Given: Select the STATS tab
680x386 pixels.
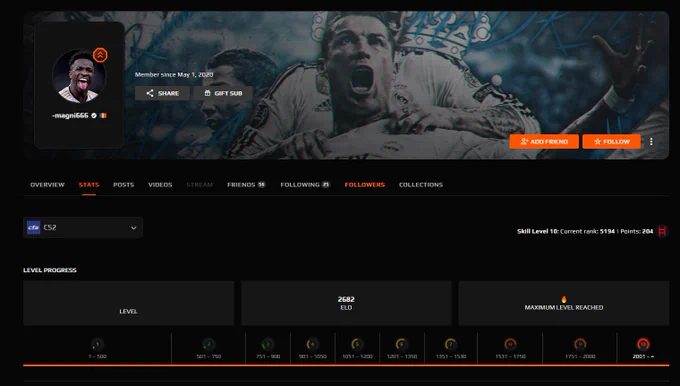Looking at the screenshot, I should coord(89,185).
